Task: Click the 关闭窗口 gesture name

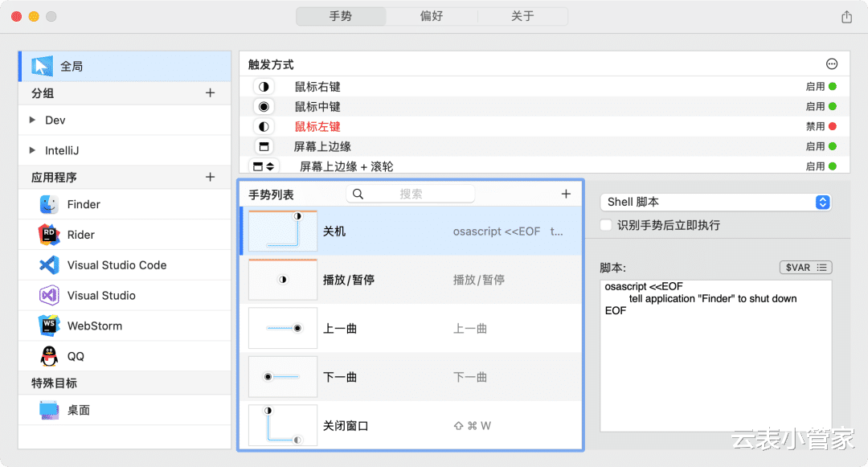Action: pos(346,426)
